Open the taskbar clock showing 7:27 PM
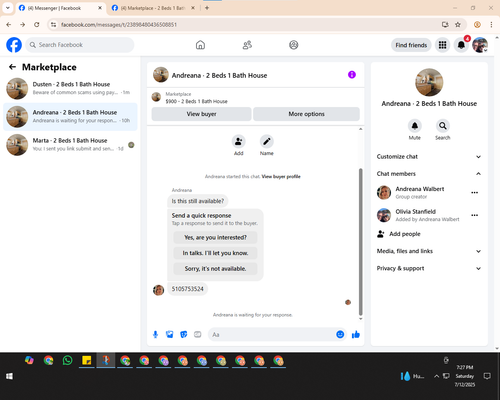Viewport: 500px width, 400px height. [465, 376]
